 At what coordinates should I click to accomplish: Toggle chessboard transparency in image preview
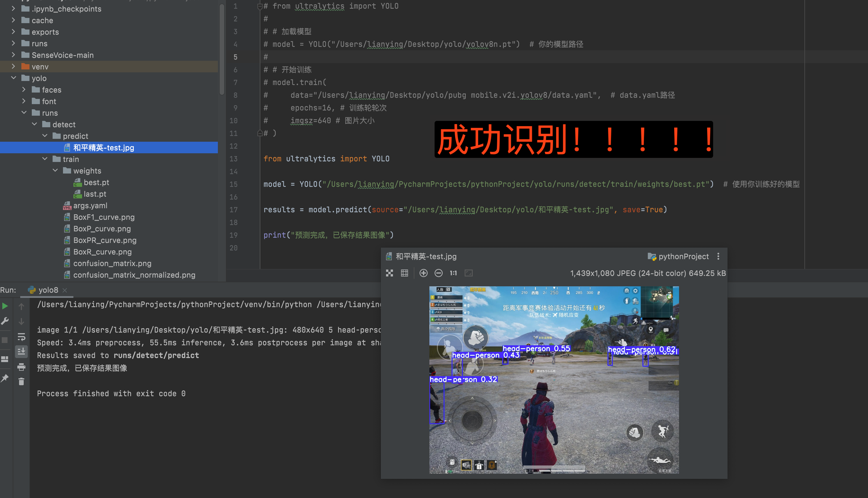(x=389, y=273)
